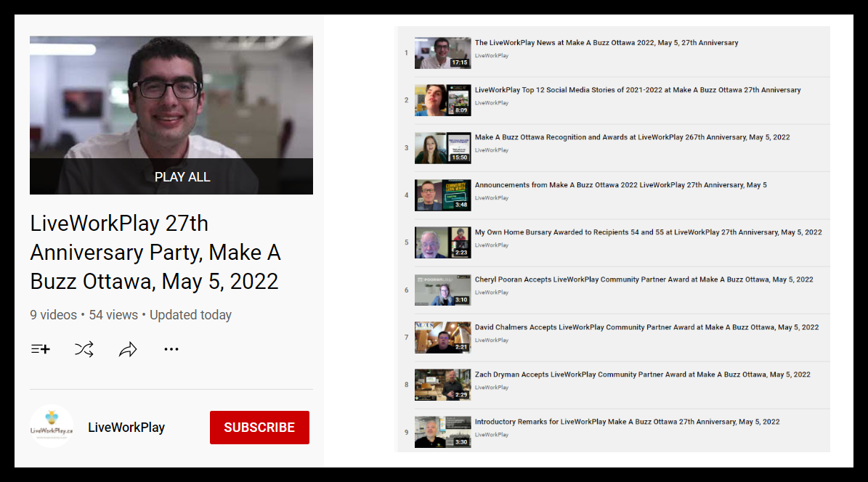
Task: Open thumbnail of the 2:23 Bursary video
Action: point(443,242)
